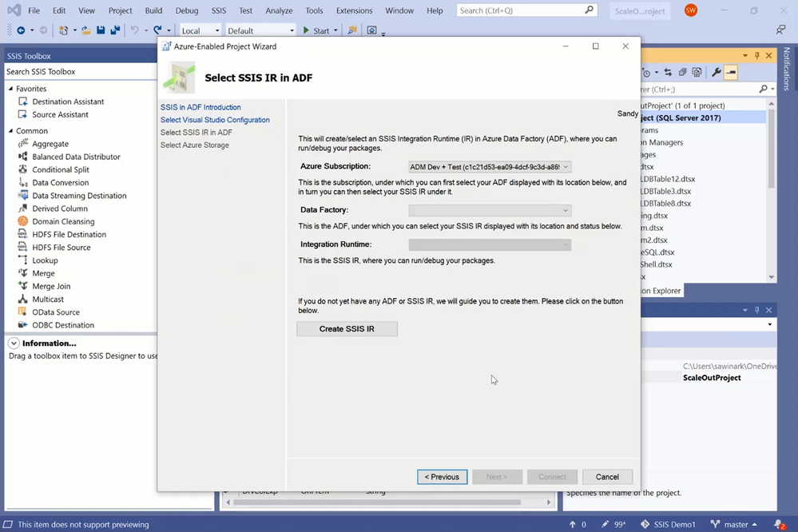
Task: Click the Live Share feedback icon at top right
Action: tap(780, 30)
